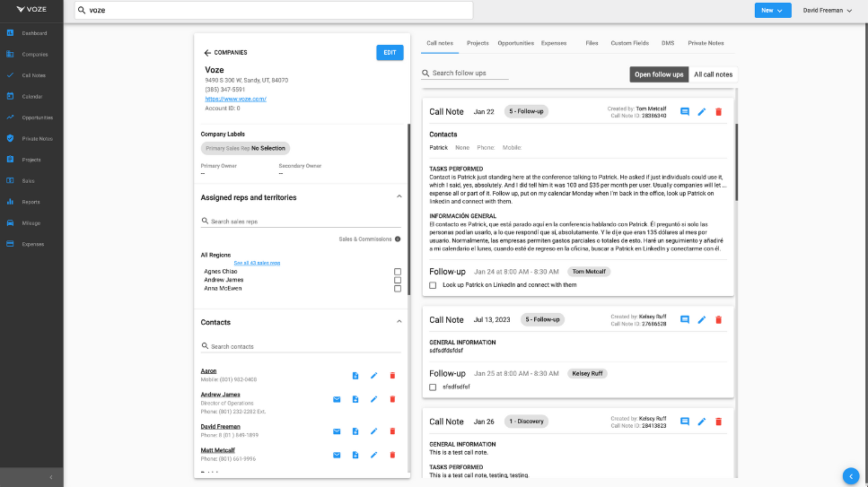The image size is (868, 487).
Task: Click the Search follow ups field
Action: [464, 73]
